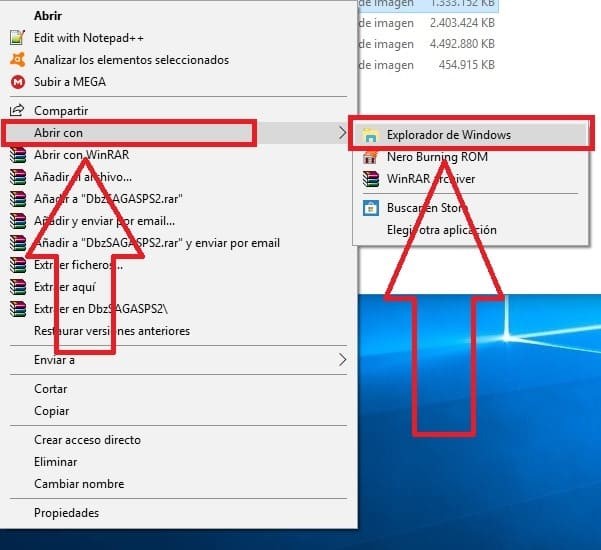Click the Compartir share icon
Image resolution: width=601 pixels, height=550 pixels.
point(17,111)
